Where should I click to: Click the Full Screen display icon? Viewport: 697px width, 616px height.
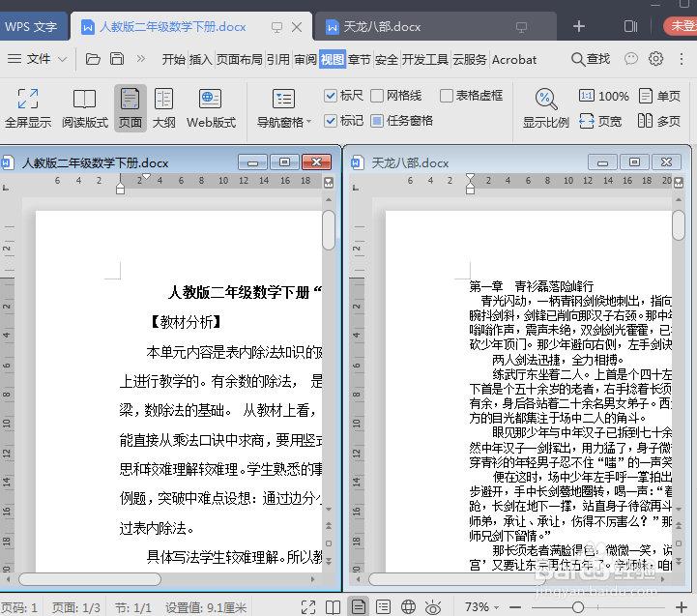tap(28, 108)
